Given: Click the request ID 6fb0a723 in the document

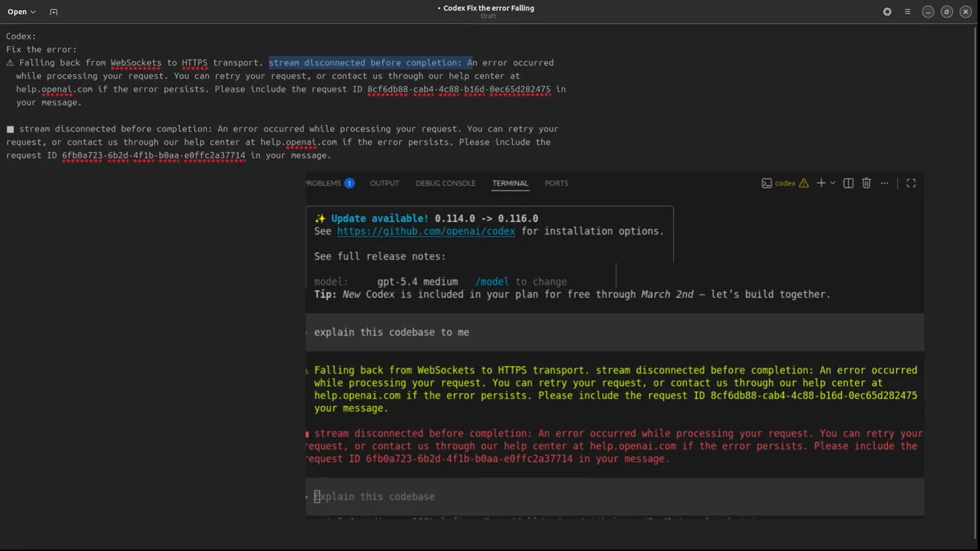Looking at the screenshot, I should (153, 156).
